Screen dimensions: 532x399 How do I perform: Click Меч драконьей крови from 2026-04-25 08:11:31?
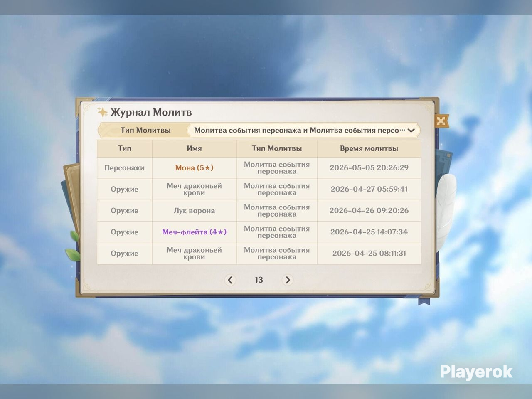coord(194,254)
